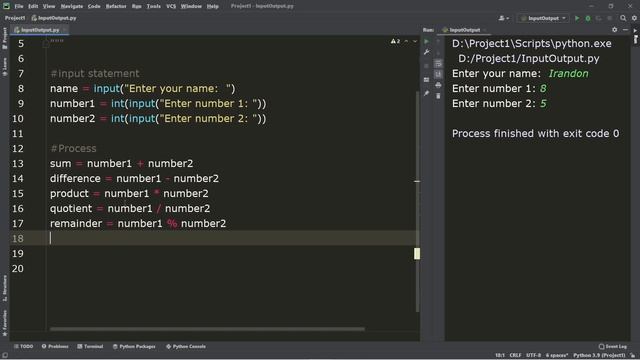This screenshot has height=360, width=640.
Task: Open the Refactor menu
Action: [116, 6]
